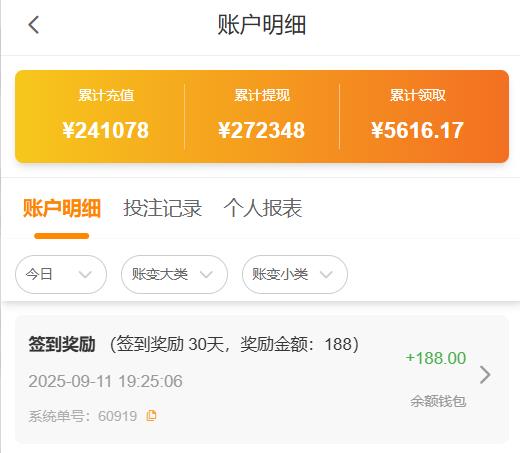520x453 pixels.
Task: Expand the 账变大类 category dropdown
Action: click(174, 274)
